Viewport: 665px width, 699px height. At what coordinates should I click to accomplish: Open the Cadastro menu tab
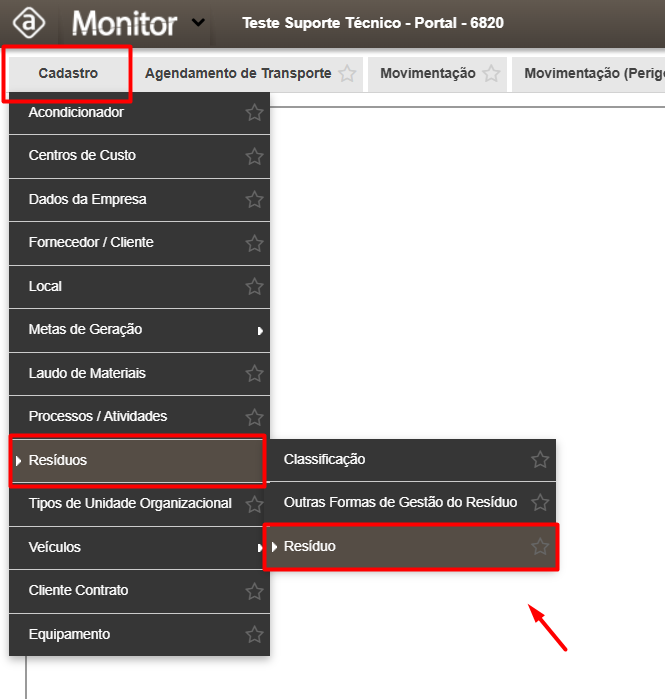[68, 74]
